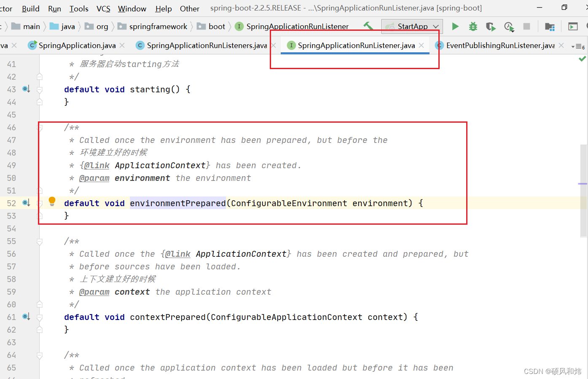Open Project Structure folder icon in toolbar
Image resolution: width=588 pixels, height=379 pixels.
[x=550, y=27]
